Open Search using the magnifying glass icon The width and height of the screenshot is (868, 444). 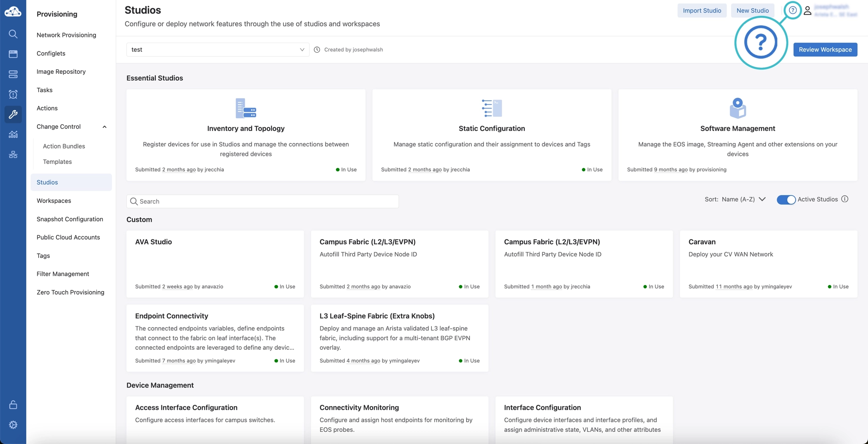[13, 34]
